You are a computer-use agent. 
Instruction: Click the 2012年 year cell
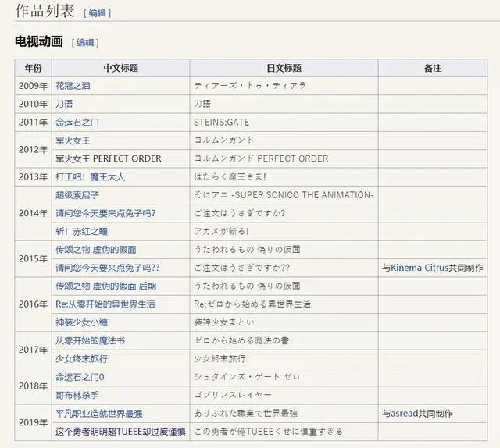click(x=33, y=149)
